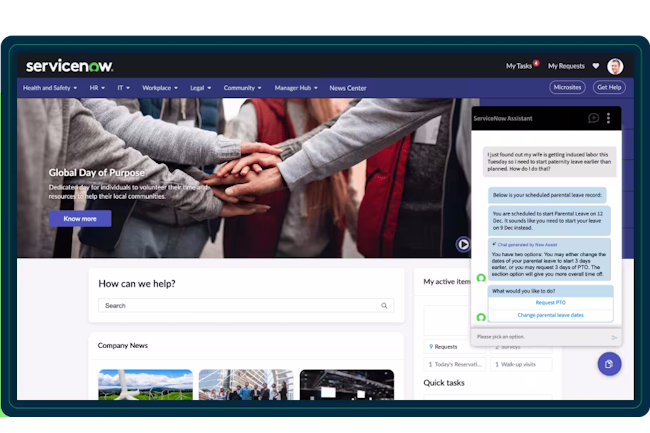Screen dimensions: 650x433
Task: Open the dark warehouse news thumbnail
Action: (x=347, y=385)
